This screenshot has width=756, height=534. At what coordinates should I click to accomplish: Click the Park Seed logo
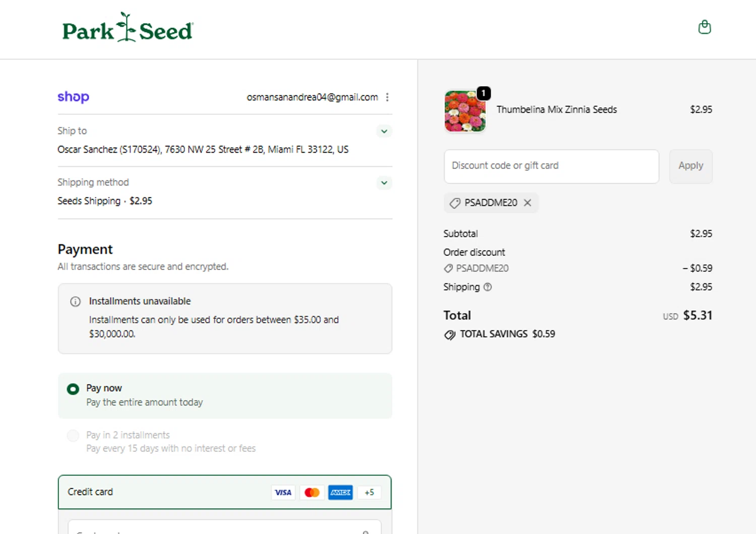128,29
